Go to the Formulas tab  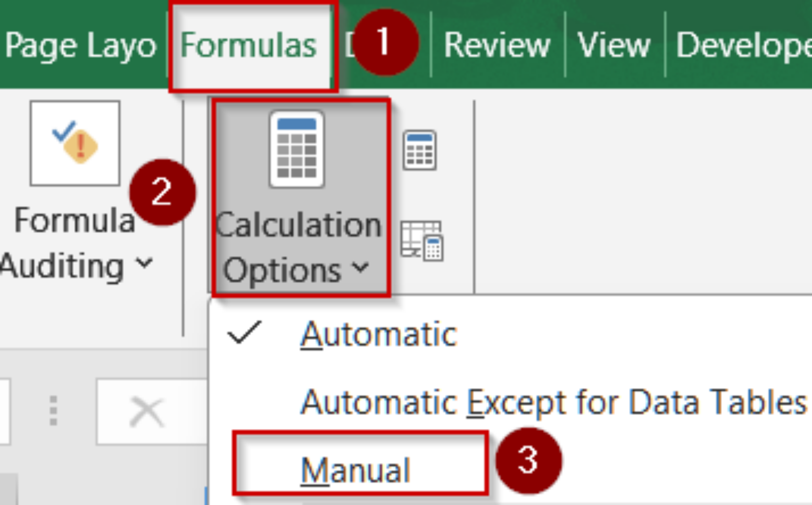click(x=249, y=44)
